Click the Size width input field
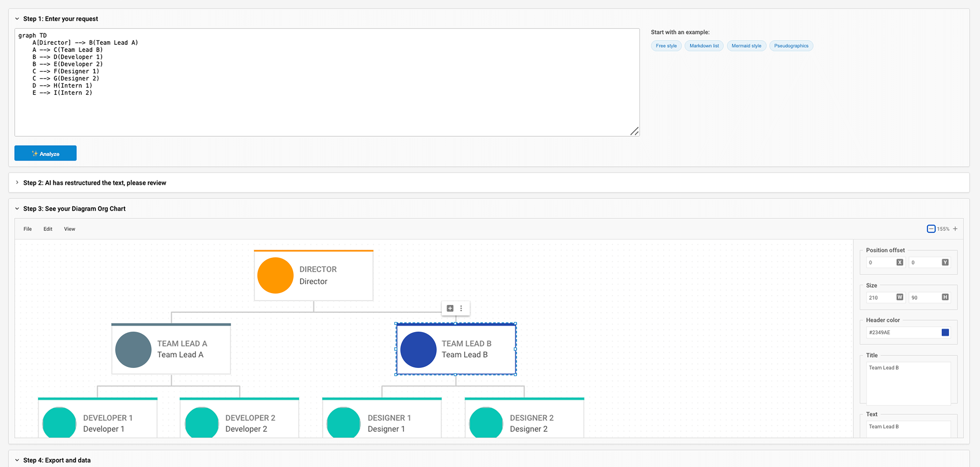Viewport: 980px width, 467px height. tap(880, 297)
